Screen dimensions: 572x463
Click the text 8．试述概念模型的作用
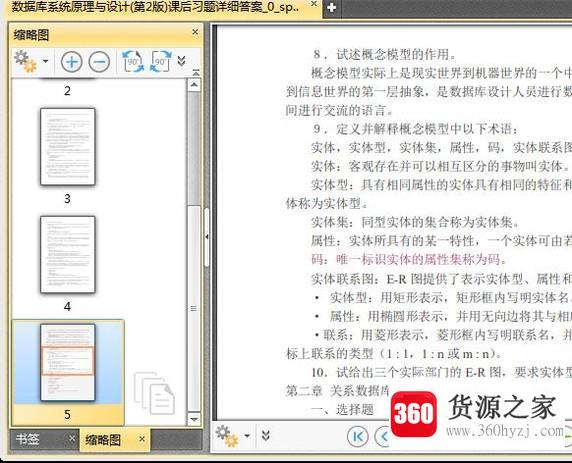click(x=384, y=55)
